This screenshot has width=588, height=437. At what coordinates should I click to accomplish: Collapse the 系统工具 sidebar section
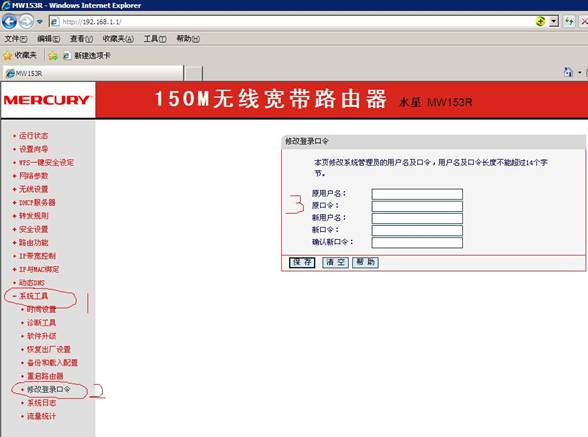(33, 296)
